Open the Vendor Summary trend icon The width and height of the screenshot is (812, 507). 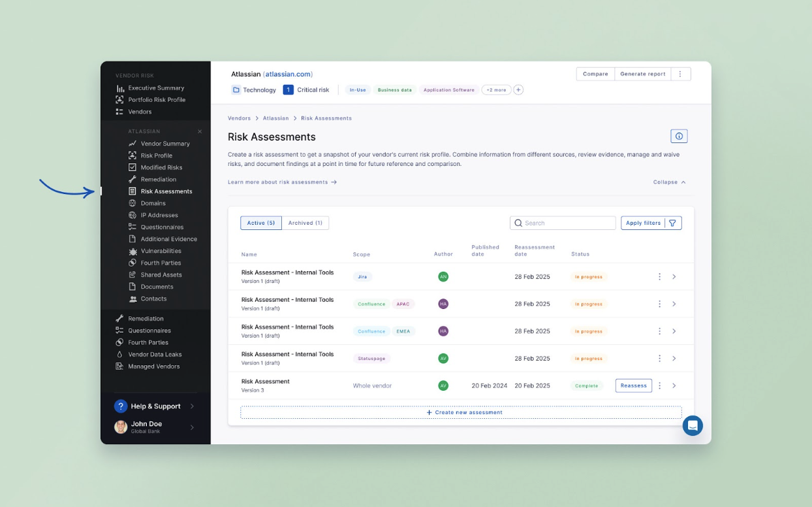pos(133,144)
